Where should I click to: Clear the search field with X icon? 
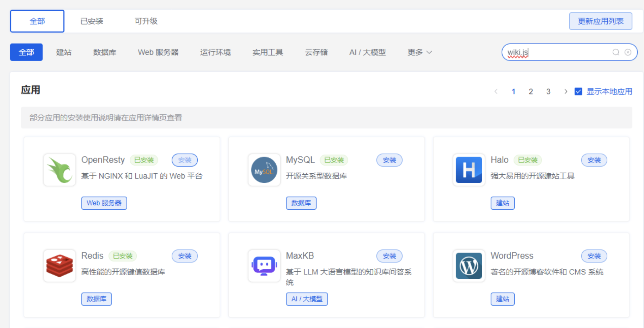(628, 52)
